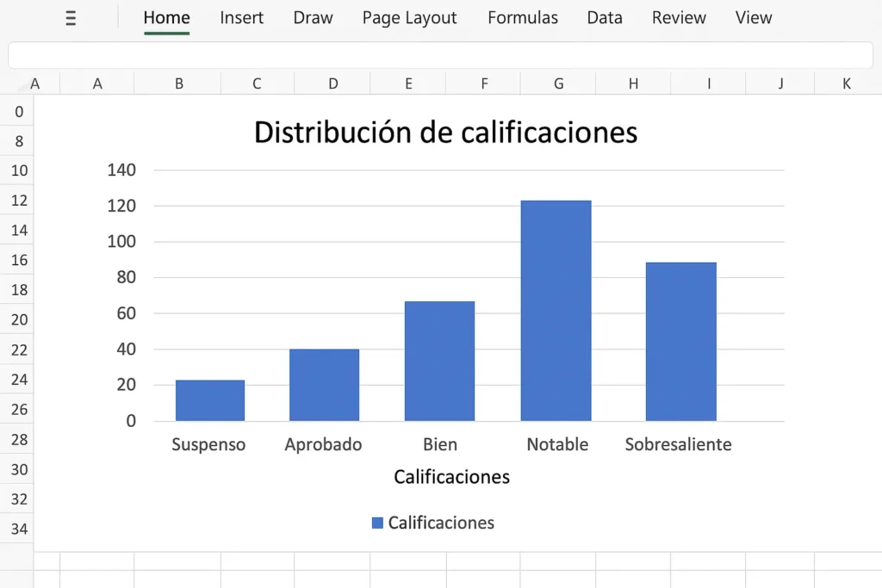Click the Data tab
This screenshot has width=882, height=588.
pyautogui.click(x=604, y=18)
